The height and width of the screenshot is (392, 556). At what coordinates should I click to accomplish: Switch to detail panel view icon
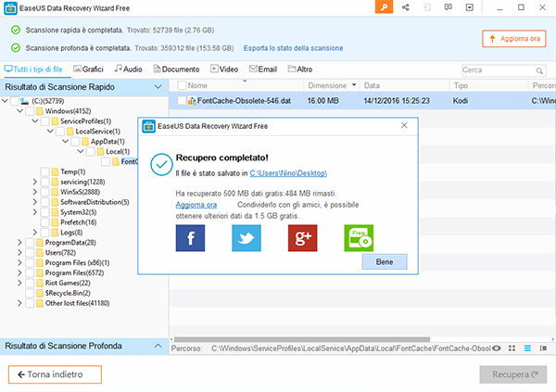pyautogui.click(x=543, y=348)
